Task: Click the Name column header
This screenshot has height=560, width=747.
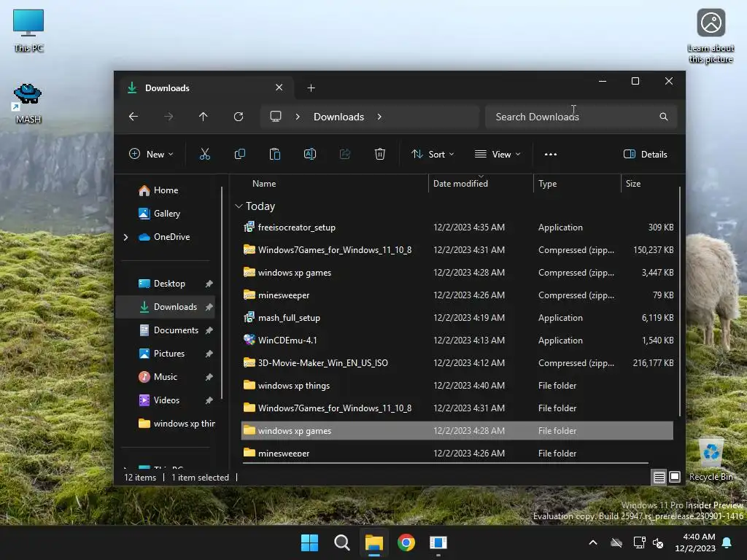Action: point(264,183)
